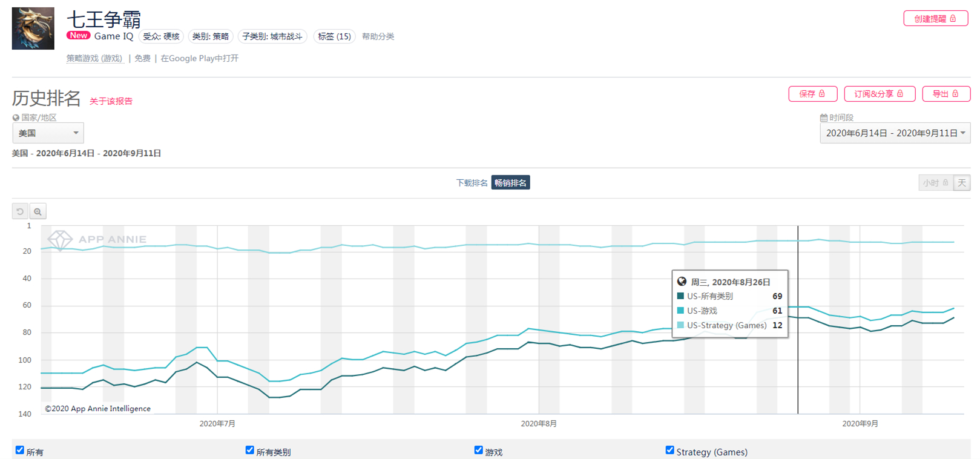
Task: Toggle the Strategy (Games) checkbox
Action: coord(669,450)
